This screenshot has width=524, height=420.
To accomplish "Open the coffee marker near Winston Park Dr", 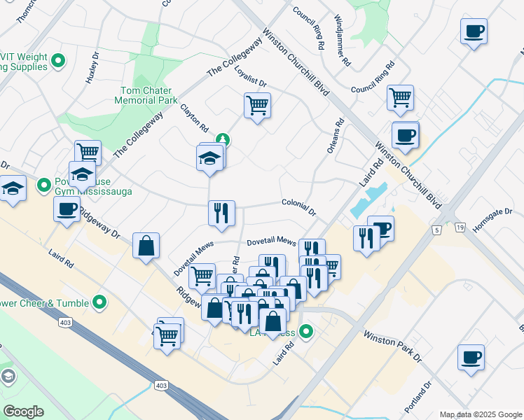I will click(x=471, y=358).
